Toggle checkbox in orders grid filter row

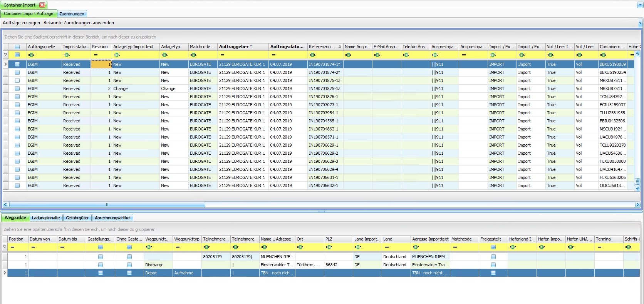tap(17, 55)
